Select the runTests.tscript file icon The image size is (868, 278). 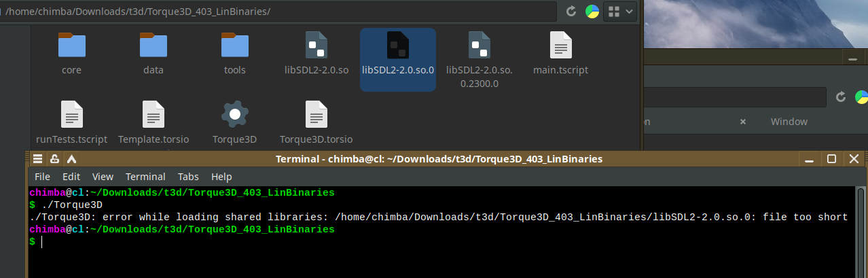coord(71,114)
